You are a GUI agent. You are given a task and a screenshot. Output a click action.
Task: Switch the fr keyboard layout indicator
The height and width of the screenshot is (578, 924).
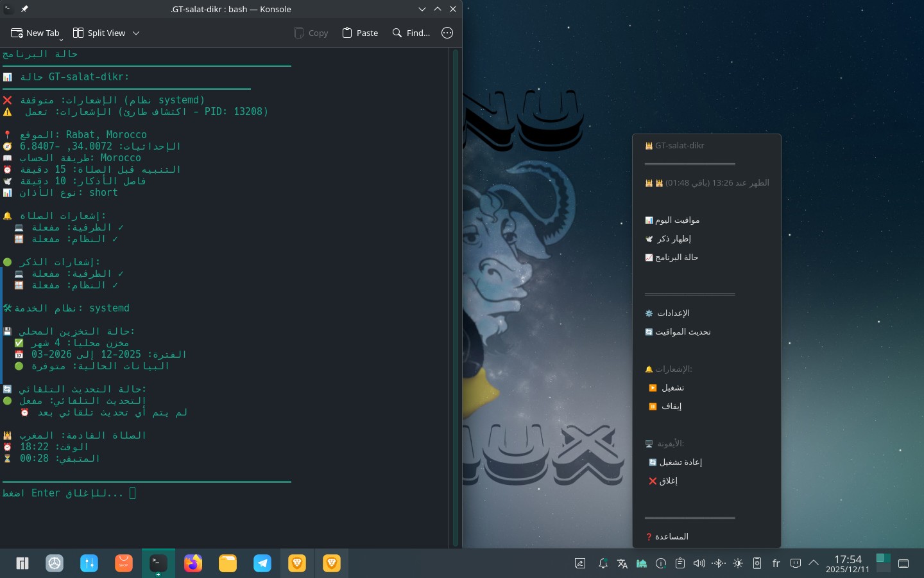776,563
